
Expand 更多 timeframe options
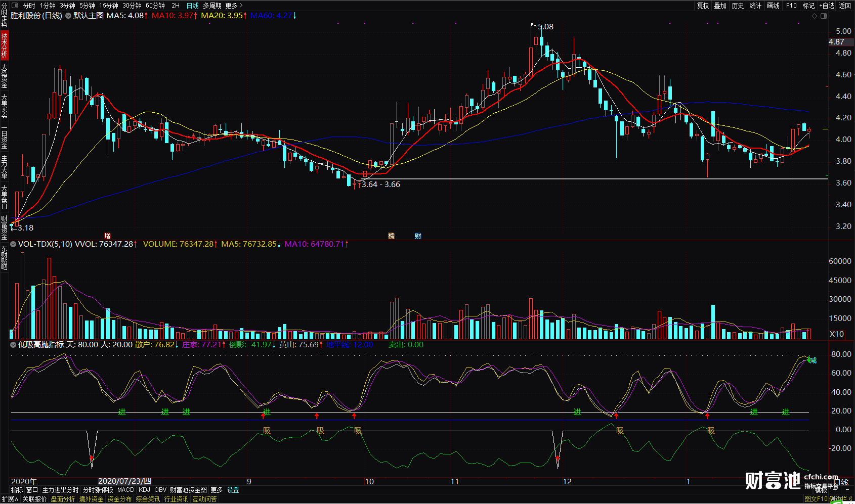[233, 6]
